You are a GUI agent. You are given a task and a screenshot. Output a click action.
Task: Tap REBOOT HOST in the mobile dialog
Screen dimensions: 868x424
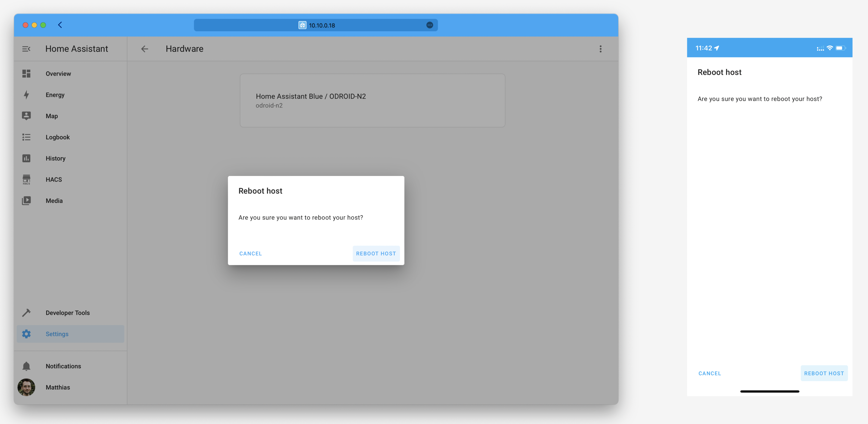tap(824, 373)
